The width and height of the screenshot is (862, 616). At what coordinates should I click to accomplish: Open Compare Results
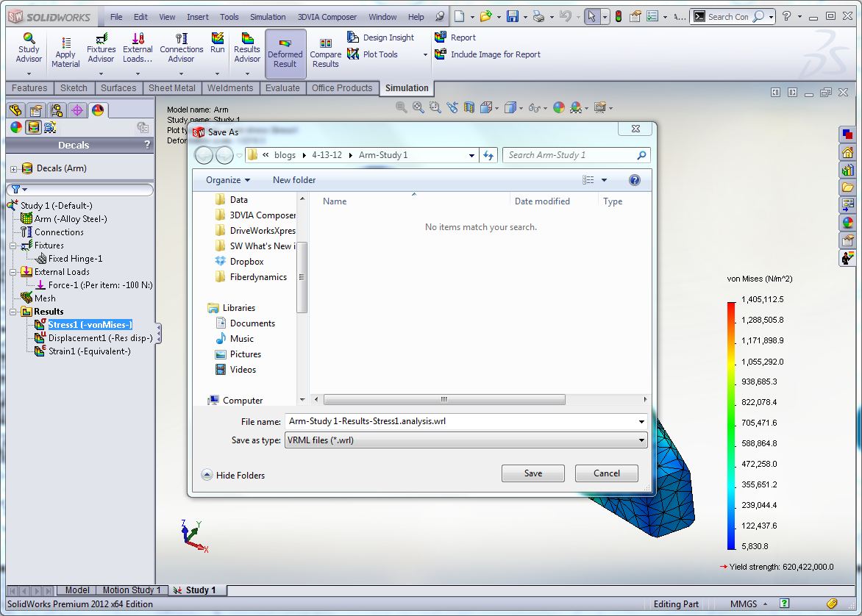coord(325,52)
